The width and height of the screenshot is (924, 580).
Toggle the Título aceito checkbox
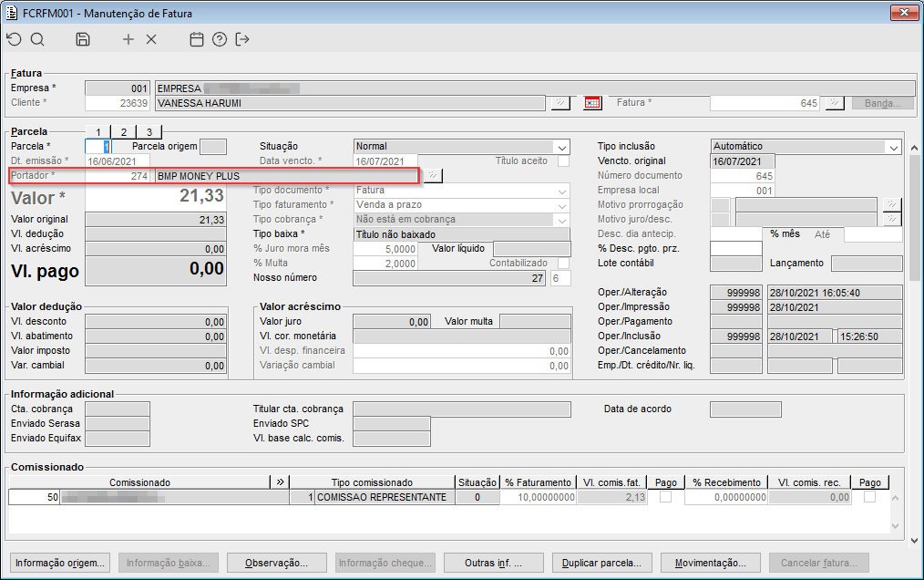[563, 161]
